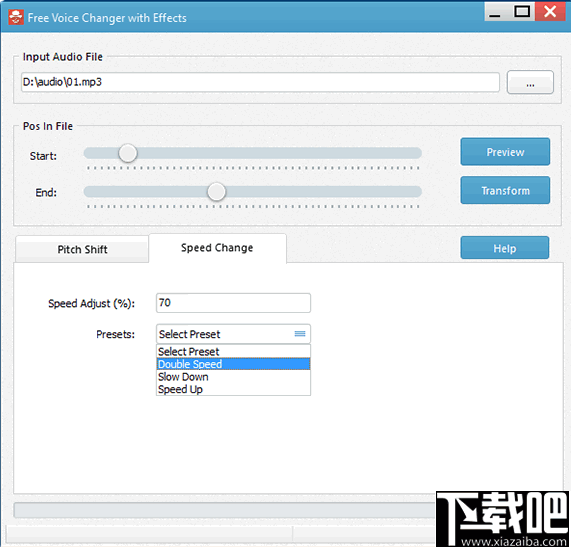The height and width of the screenshot is (547, 571).
Task: Switch to the Pitch Shift tab
Action: click(82, 249)
